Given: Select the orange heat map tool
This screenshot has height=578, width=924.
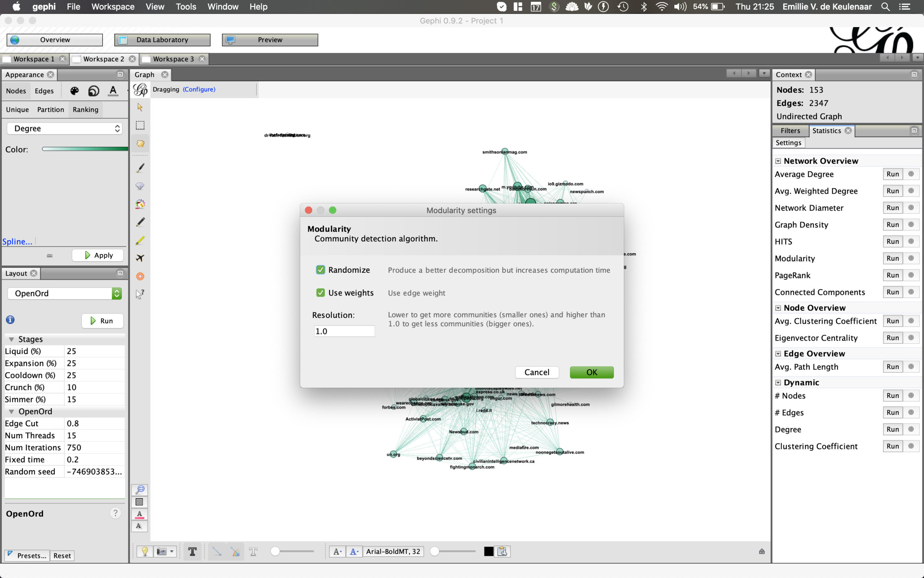Looking at the screenshot, I should coord(140,276).
